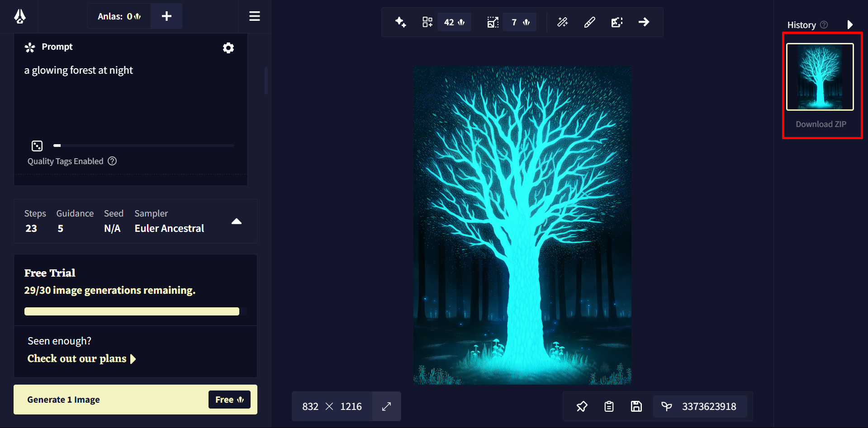Click the Euler Ancestral sampler value
Image resolution: width=868 pixels, height=428 pixels.
click(170, 229)
